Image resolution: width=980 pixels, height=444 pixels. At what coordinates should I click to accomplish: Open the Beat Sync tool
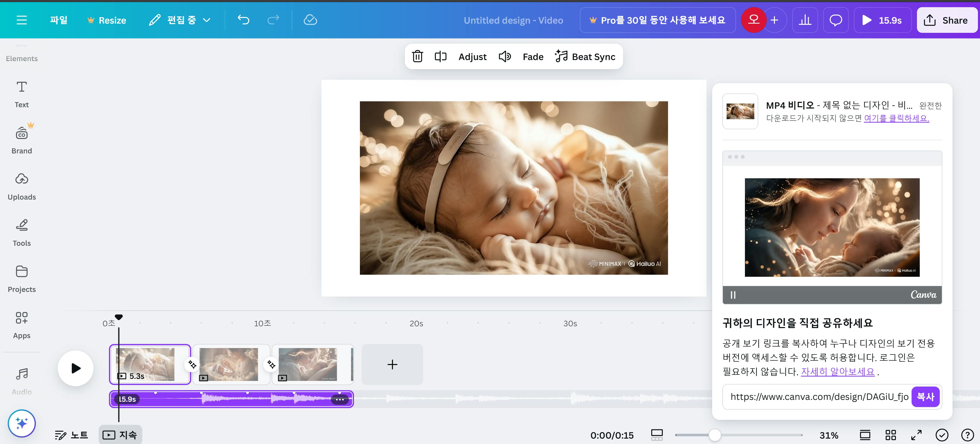(585, 56)
